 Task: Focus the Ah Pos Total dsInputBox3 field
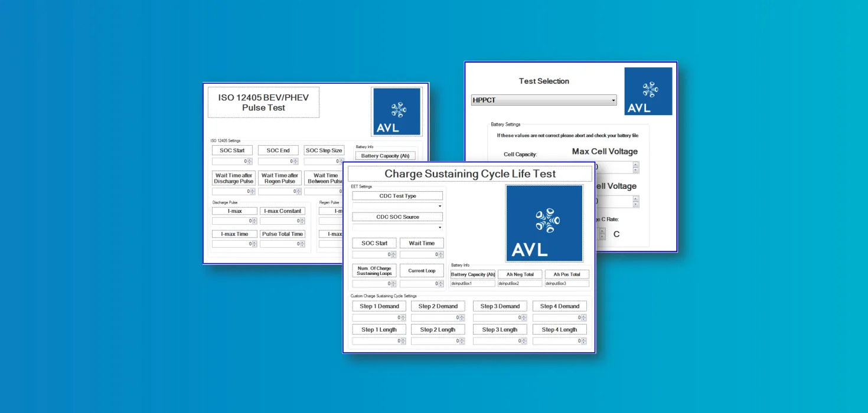pos(567,284)
